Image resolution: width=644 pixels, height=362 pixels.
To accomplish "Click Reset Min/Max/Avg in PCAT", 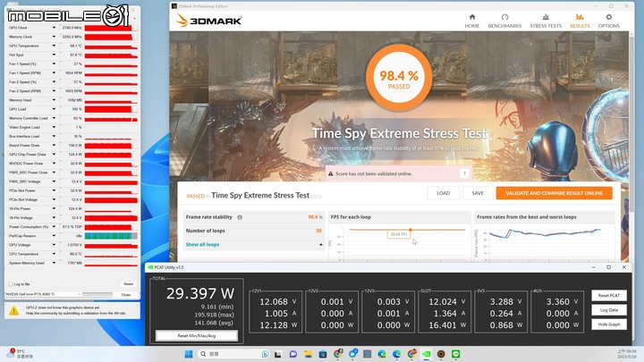I will tap(196, 336).
